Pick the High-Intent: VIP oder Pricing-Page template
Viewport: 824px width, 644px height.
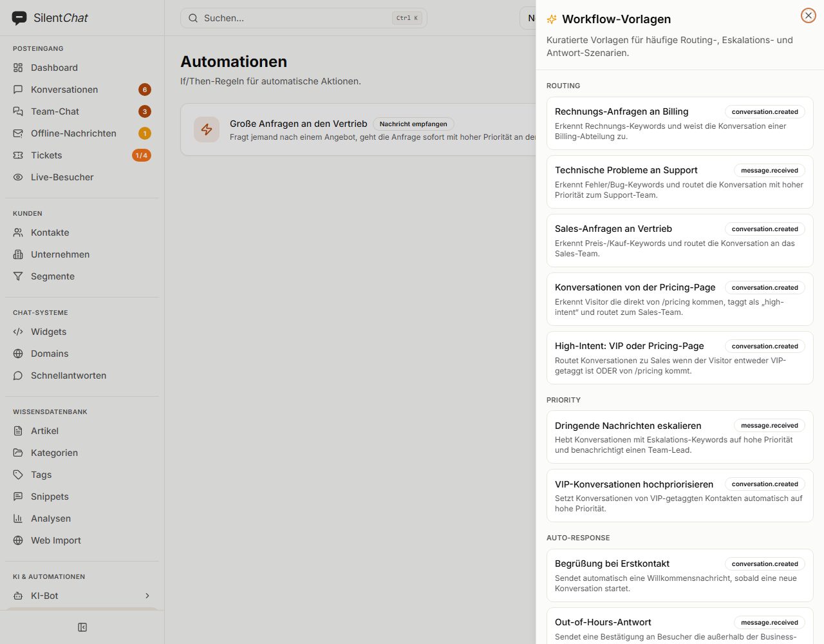[680, 357]
